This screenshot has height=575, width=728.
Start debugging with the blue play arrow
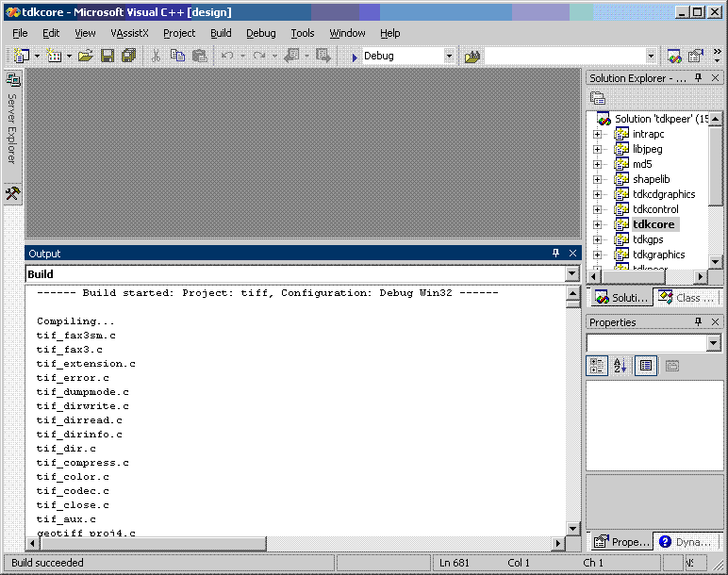[355, 57]
